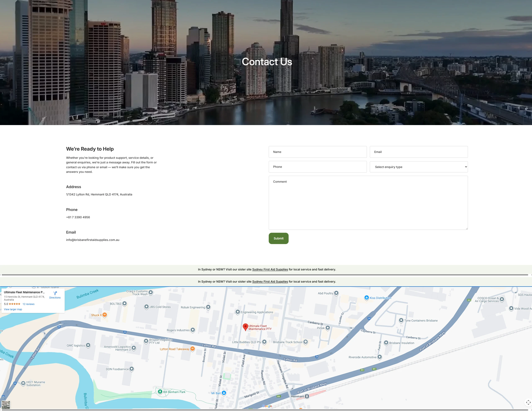Select the Hemmant train station icon
This screenshot has width=532, height=411.
[x=307, y=396]
